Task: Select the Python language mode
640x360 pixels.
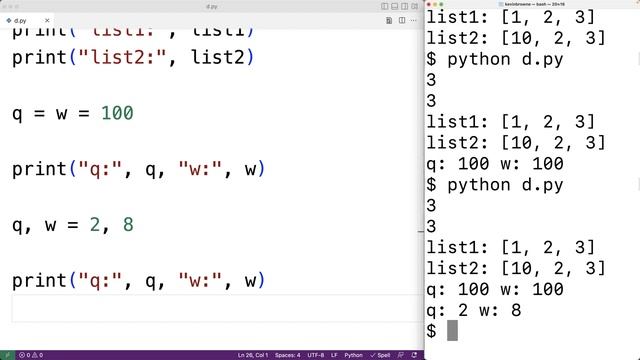Action: pos(353,355)
